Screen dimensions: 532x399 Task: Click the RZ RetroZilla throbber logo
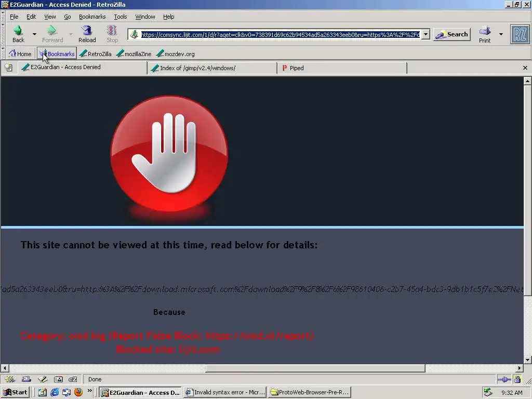coord(520,34)
